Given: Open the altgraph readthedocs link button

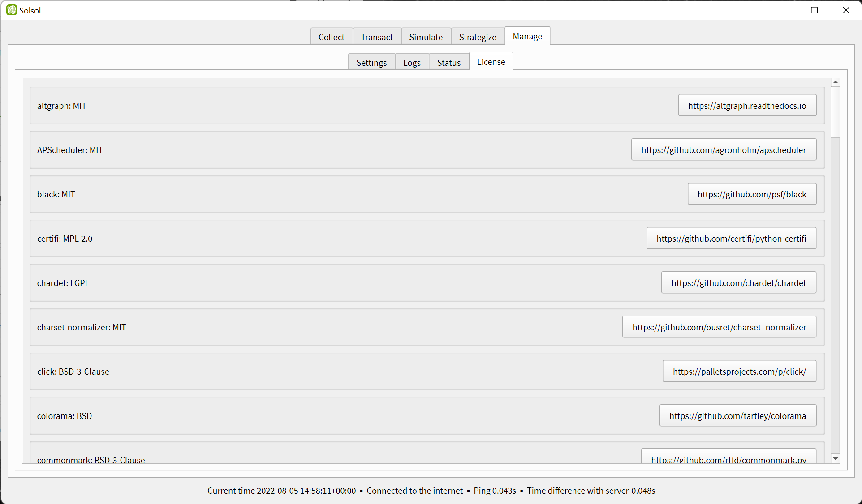Looking at the screenshot, I should [x=747, y=106].
